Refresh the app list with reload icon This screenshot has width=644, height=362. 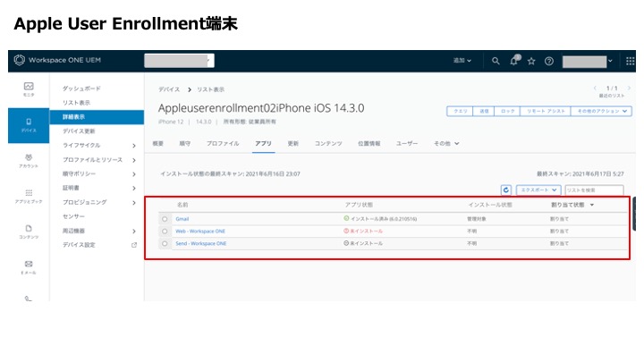click(506, 190)
